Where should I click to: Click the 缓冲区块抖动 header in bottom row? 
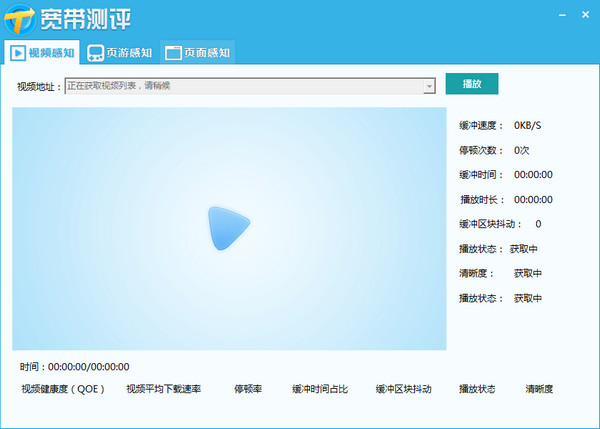pyautogui.click(x=403, y=389)
